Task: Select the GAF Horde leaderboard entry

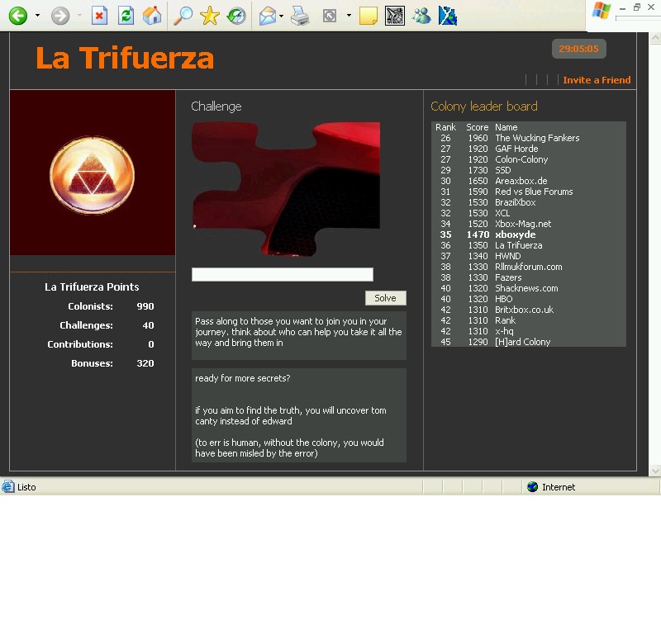Action: pyautogui.click(x=529, y=149)
